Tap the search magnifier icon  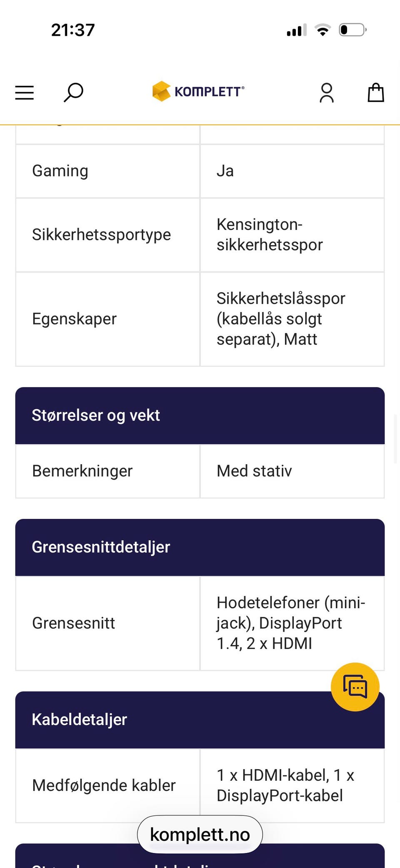(73, 93)
